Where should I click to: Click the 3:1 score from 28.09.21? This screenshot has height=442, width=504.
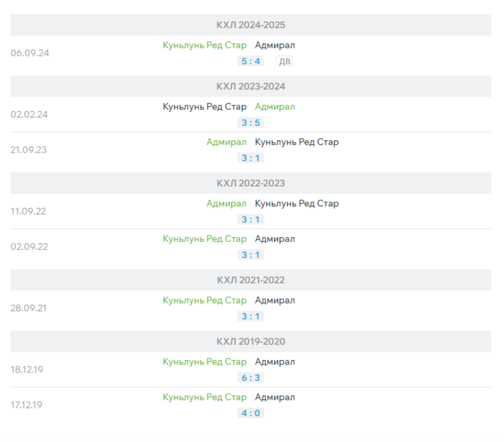pyautogui.click(x=250, y=316)
